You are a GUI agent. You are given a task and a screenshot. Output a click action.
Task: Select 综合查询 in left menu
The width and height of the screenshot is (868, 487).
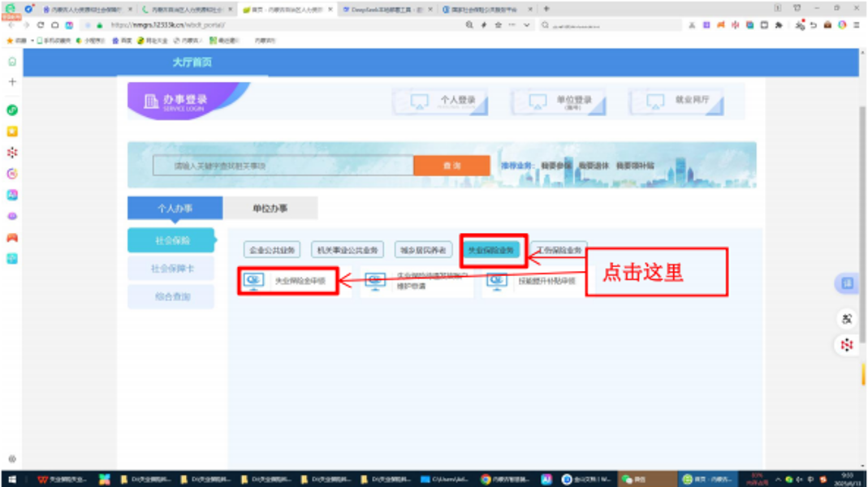click(171, 297)
